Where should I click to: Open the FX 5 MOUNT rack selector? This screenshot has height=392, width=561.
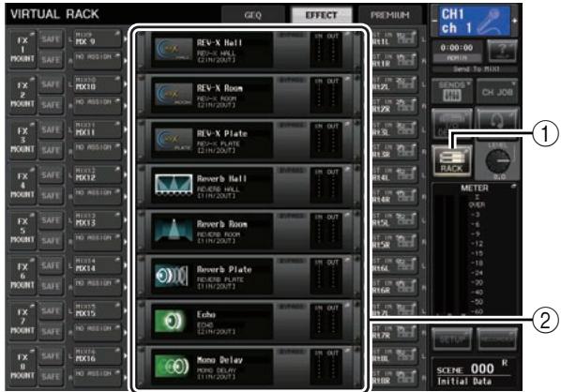pyautogui.click(x=23, y=231)
